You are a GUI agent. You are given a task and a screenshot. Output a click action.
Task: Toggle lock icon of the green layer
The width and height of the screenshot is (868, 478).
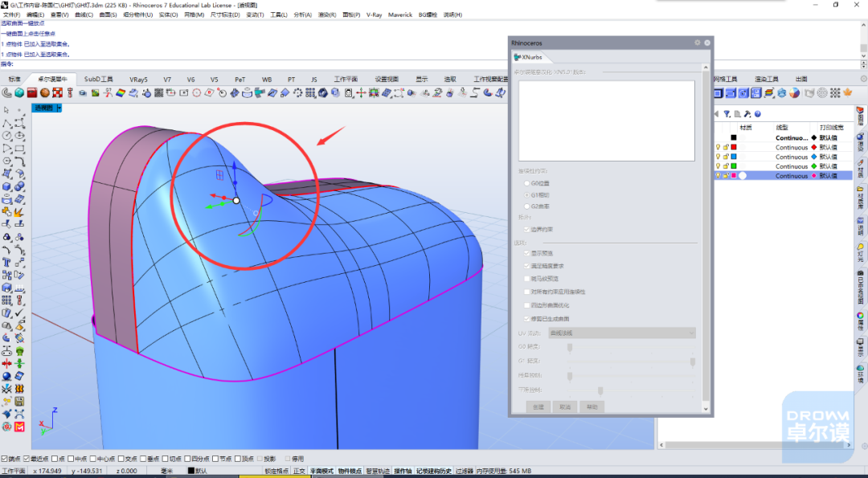coord(726,166)
